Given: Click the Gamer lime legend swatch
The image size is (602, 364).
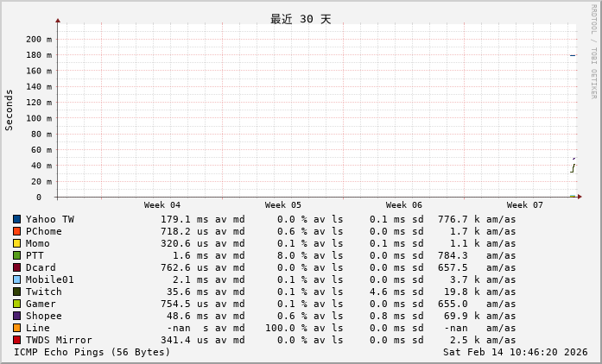Looking at the screenshot, I should click(x=16, y=304).
